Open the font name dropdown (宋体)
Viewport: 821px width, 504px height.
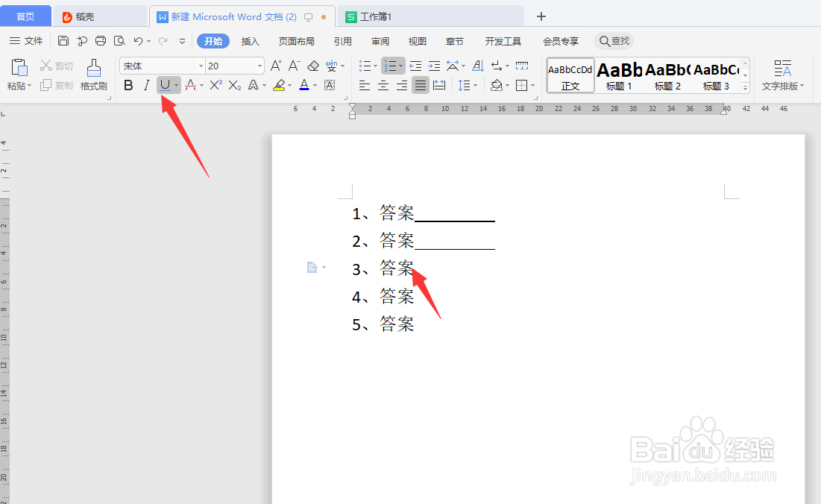click(201, 66)
